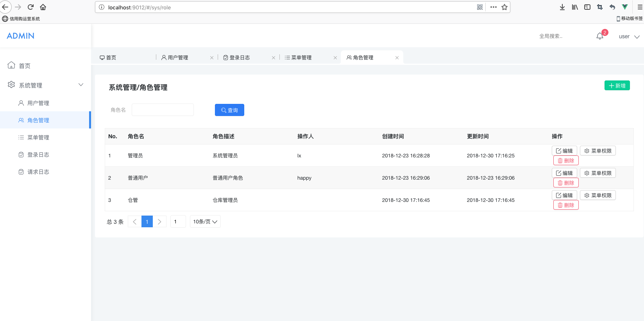This screenshot has width=644, height=321.
Task: Click the page jump number field
Action: [178, 221]
